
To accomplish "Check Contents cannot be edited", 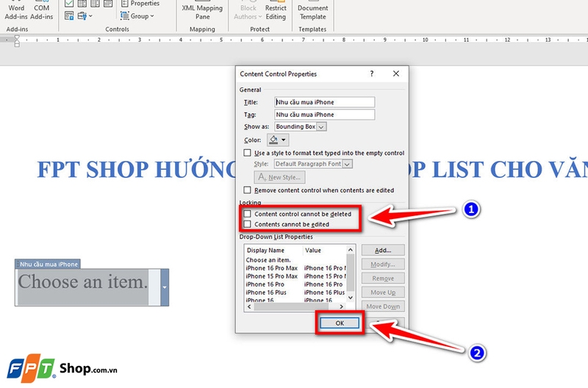I will (247, 224).
